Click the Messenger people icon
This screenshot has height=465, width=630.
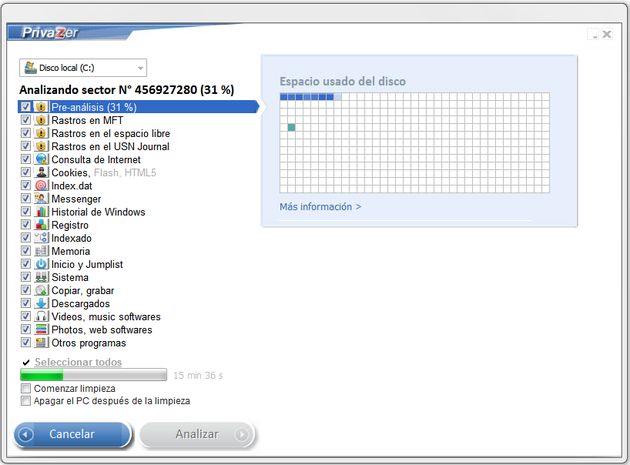click(x=41, y=199)
